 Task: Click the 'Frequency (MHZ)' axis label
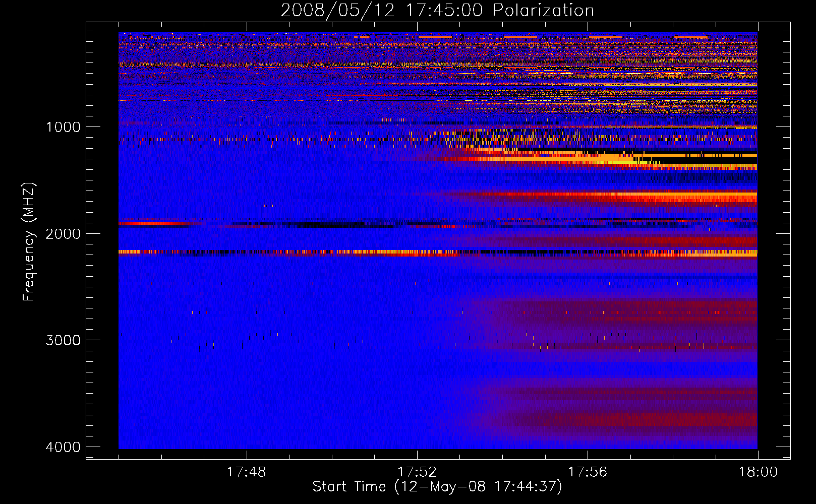click(29, 242)
